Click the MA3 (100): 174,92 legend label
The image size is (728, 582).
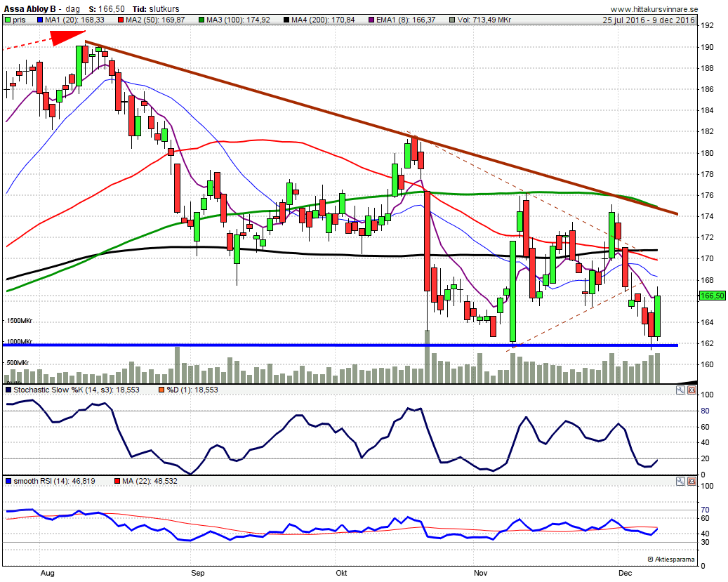point(238,20)
